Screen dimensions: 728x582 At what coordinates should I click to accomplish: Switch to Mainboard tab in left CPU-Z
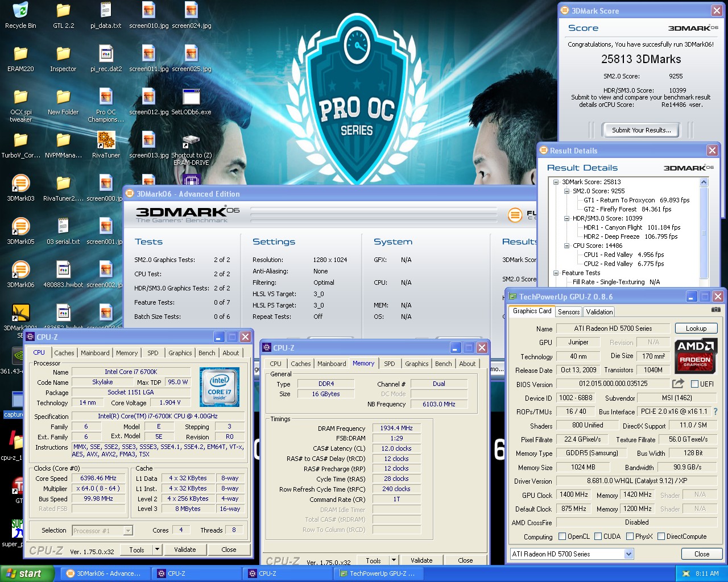pyautogui.click(x=95, y=353)
